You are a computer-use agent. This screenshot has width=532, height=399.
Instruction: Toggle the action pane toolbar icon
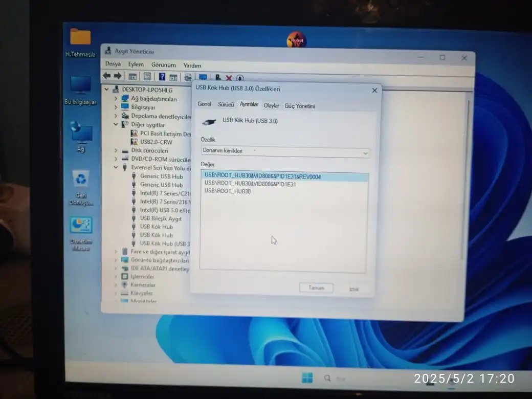pyautogui.click(x=173, y=77)
